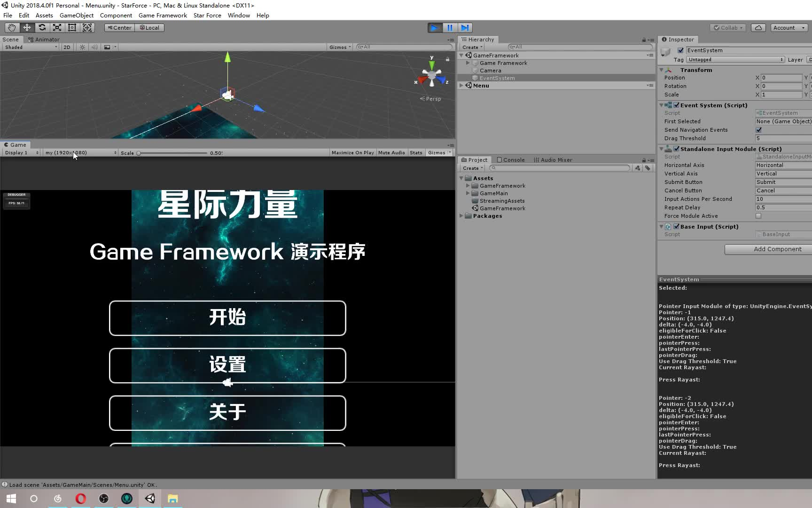Expand the Menu object in Hierarchy
The width and height of the screenshot is (812, 508).
(x=462, y=85)
